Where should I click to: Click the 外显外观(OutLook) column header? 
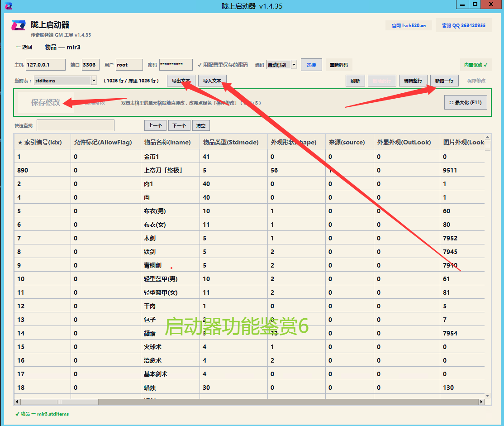point(407,142)
